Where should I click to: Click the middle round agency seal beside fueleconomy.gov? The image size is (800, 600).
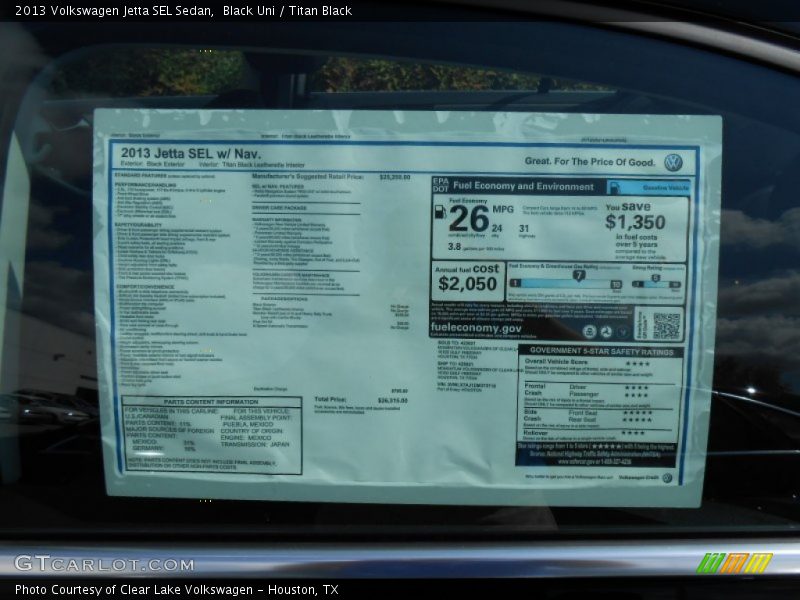pyautogui.click(x=606, y=332)
